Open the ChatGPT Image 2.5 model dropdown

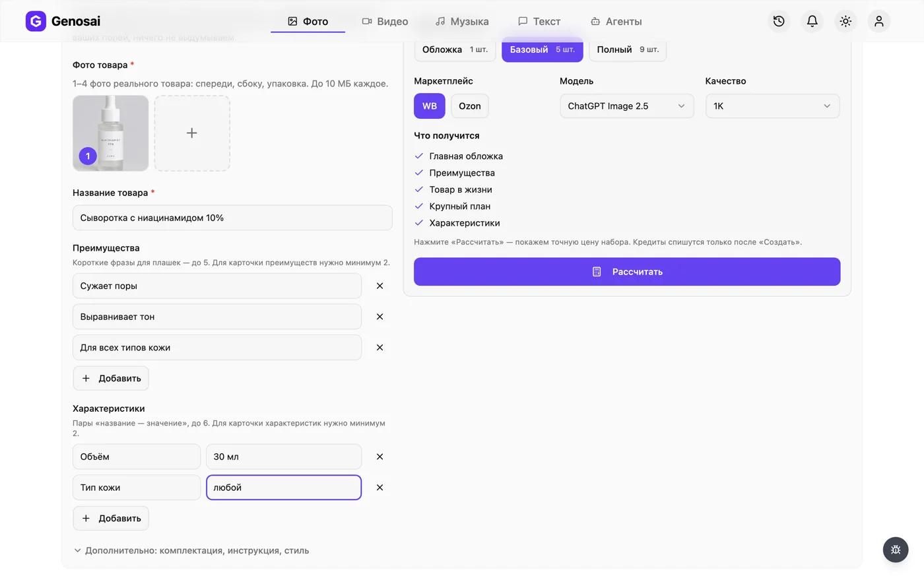click(x=627, y=106)
